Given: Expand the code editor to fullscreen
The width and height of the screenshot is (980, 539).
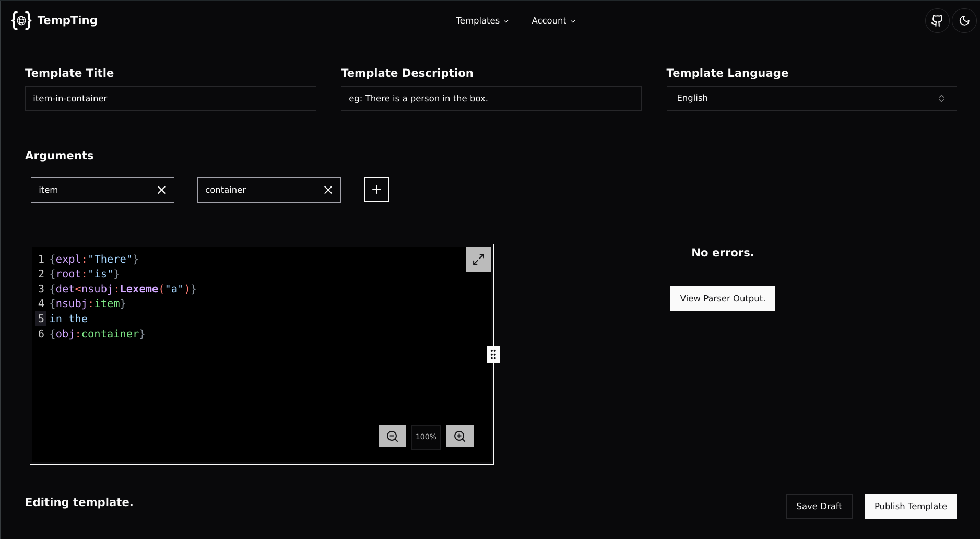Looking at the screenshot, I should [478, 259].
